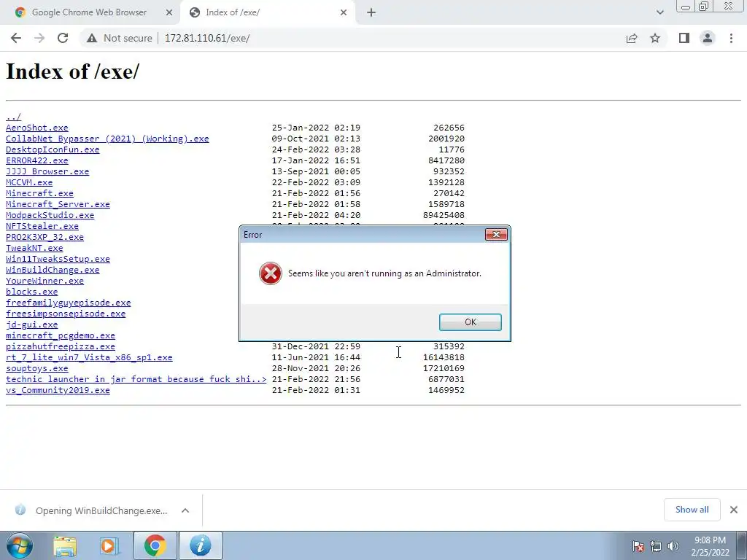The width and height of the screenshot is (747, 560).
Task: Click OK in the Error dialog
Action: point(471,322)
